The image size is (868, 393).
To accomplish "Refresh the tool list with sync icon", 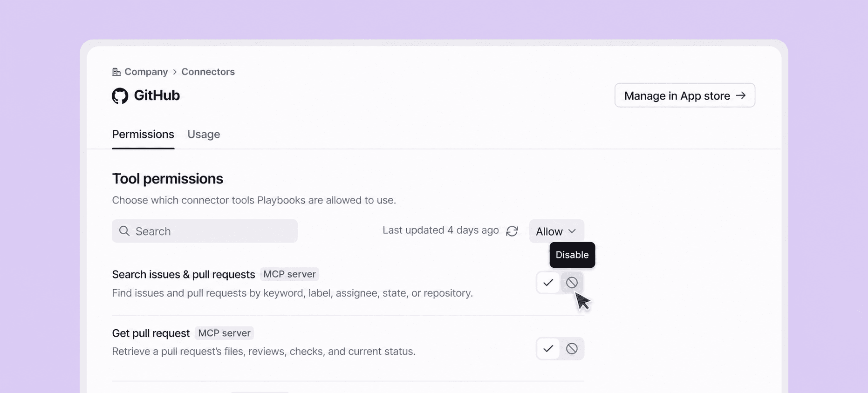I will (512, 231).
